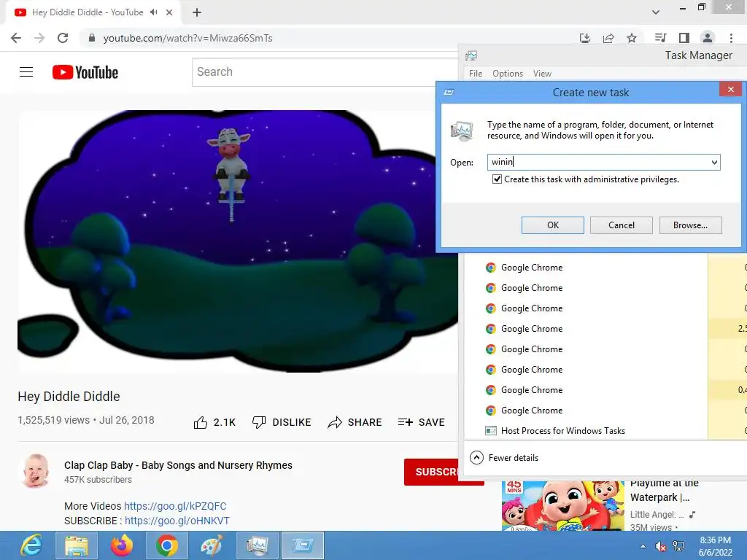This screenshot has height=560, width=747.
Task: Show hidden tray icons arrow
Action: pyautogui.click(x=643, y=546)
